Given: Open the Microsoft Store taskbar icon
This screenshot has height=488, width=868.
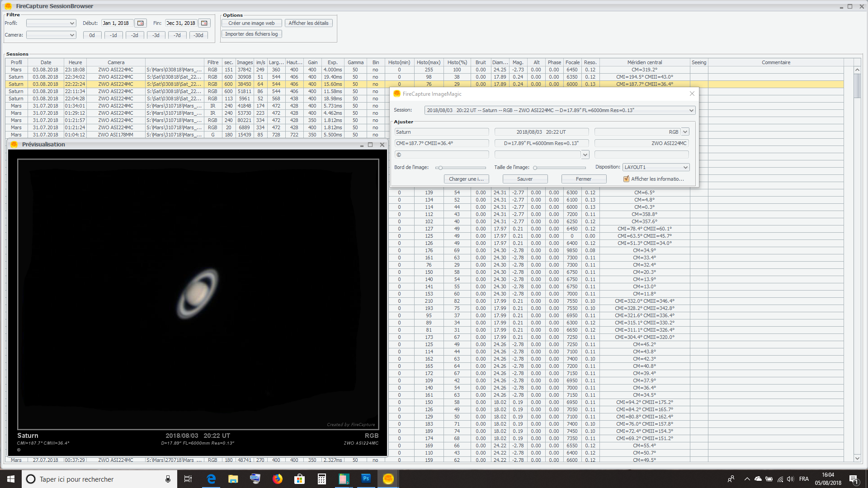Looking at the screenshot, I should (300, 479).
